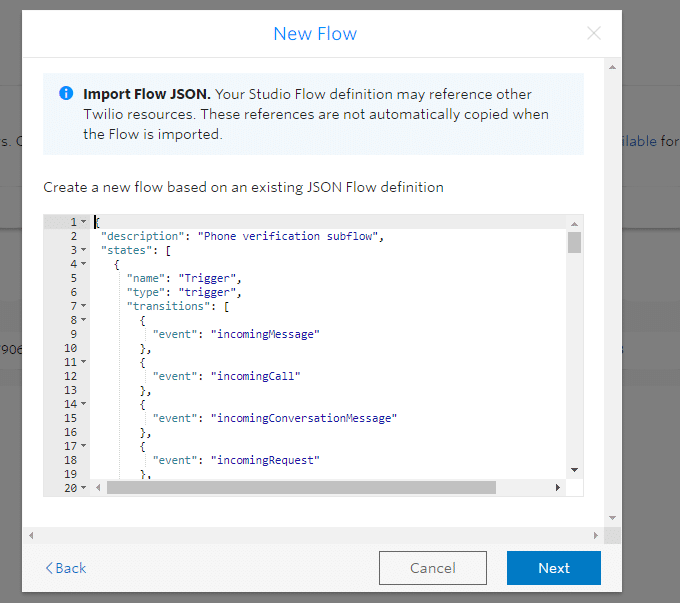Click the editor horizontal scrollbar thumb

301,488
